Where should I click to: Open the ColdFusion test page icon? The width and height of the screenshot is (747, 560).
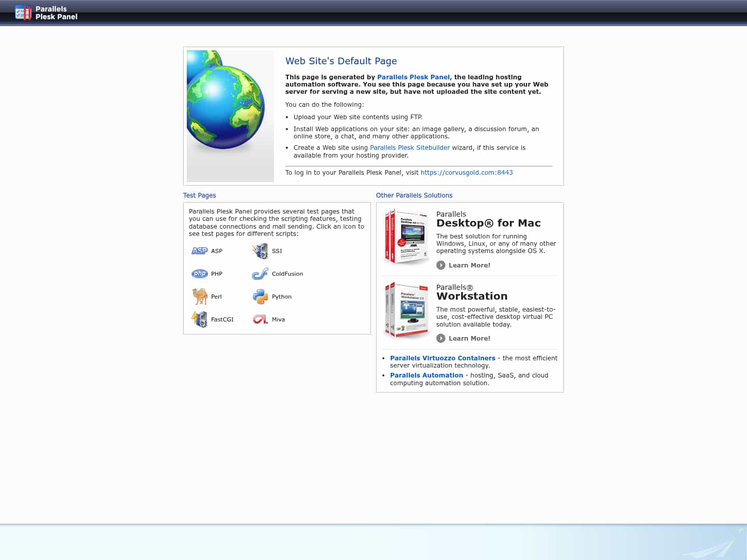[260, 273]
